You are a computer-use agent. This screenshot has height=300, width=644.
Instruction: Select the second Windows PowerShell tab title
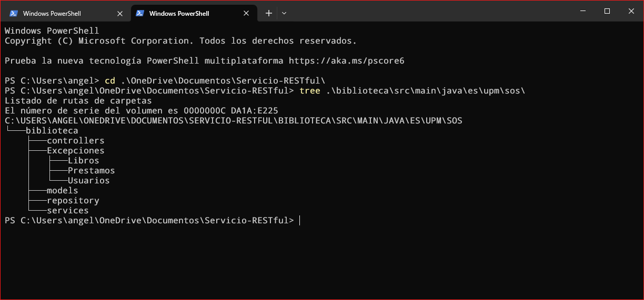[179, 13]
